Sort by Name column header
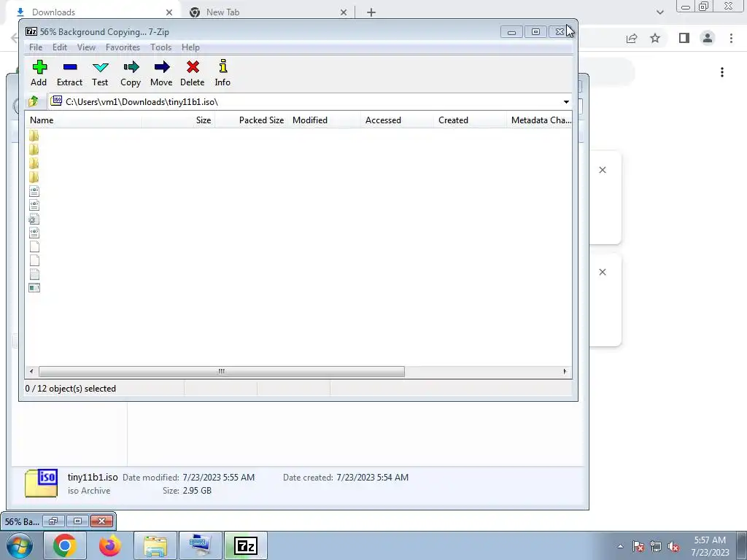 pyautogui.click(x=84, y=120)
